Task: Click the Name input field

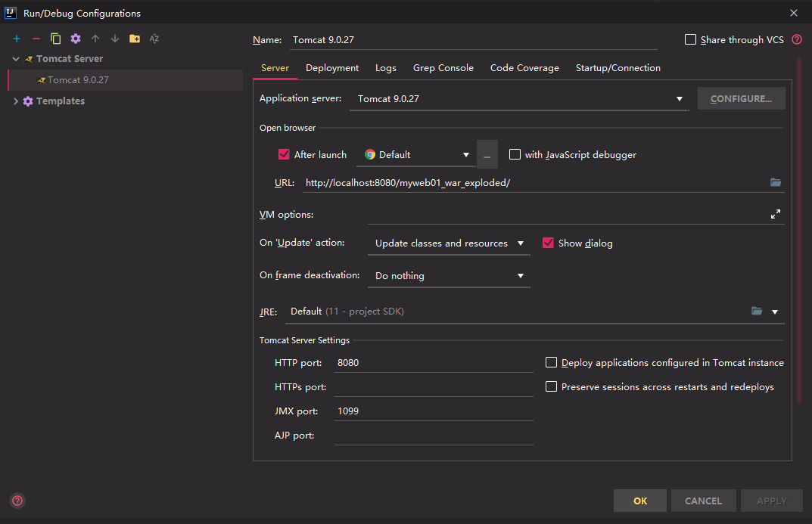Action: (473, 40)
